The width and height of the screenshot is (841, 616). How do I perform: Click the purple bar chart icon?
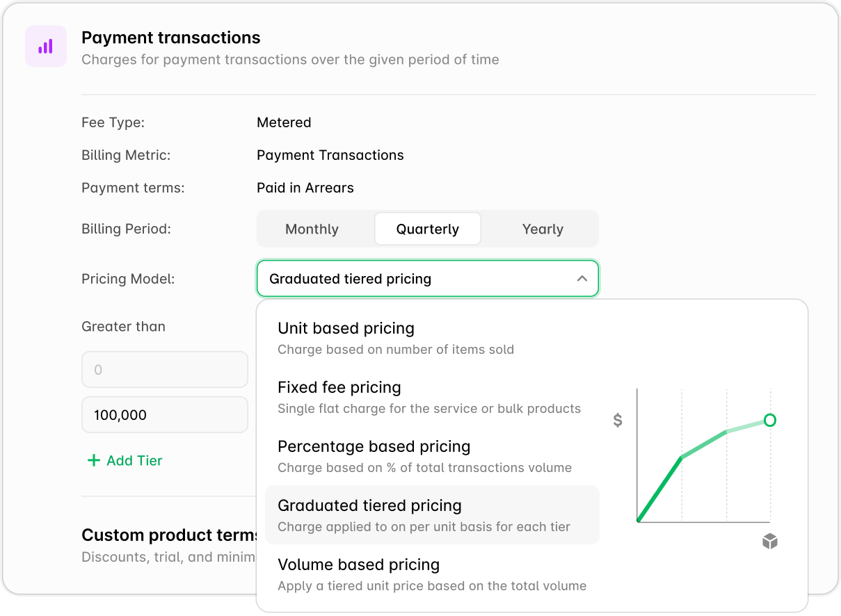[46, 47]
